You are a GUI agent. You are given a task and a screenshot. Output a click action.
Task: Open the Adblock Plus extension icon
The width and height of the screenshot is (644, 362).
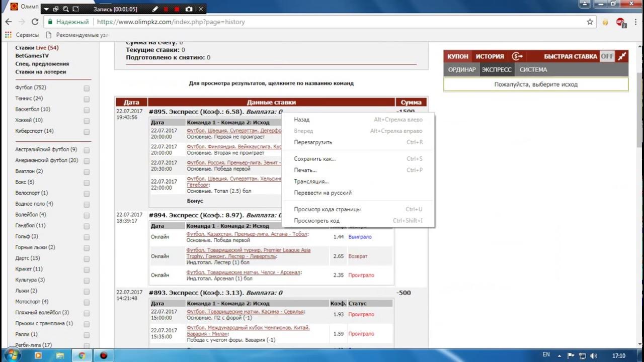tap(620, 22)
